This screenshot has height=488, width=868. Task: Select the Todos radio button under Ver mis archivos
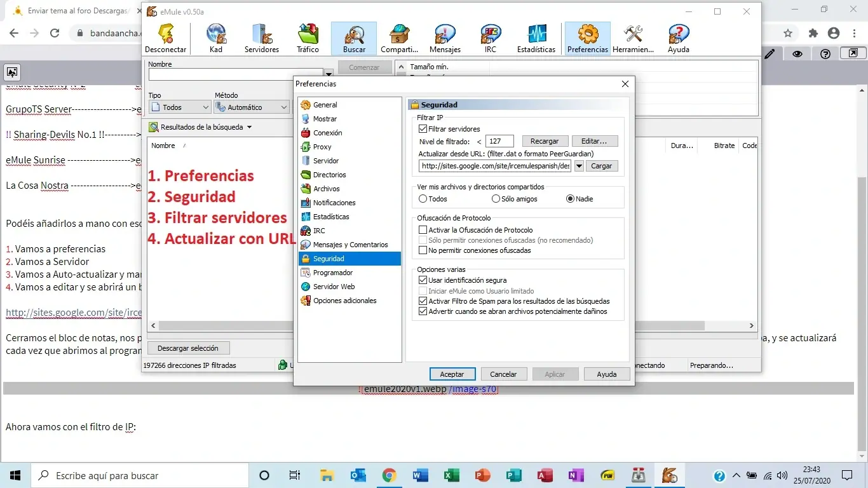pos(423,199)
